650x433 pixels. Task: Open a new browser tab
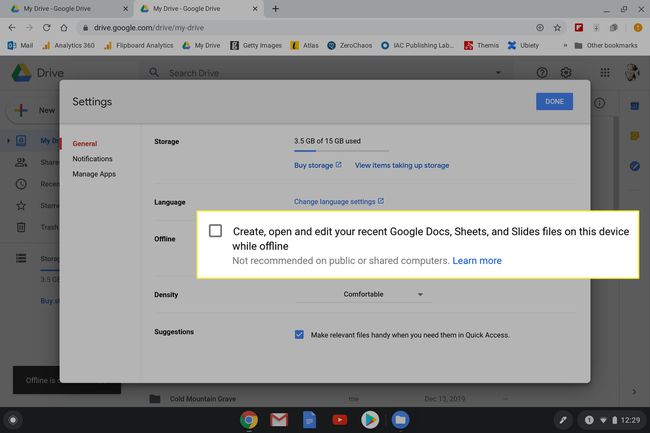[275, 9]
